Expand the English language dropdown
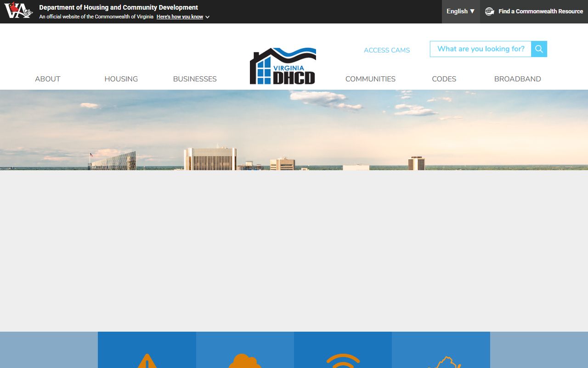 [x=461, y=11]
